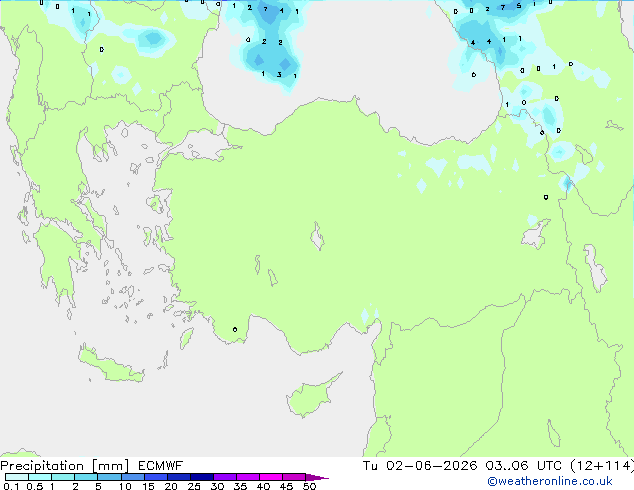Click the 1–2 mm legend color swatch

(63, 477)
